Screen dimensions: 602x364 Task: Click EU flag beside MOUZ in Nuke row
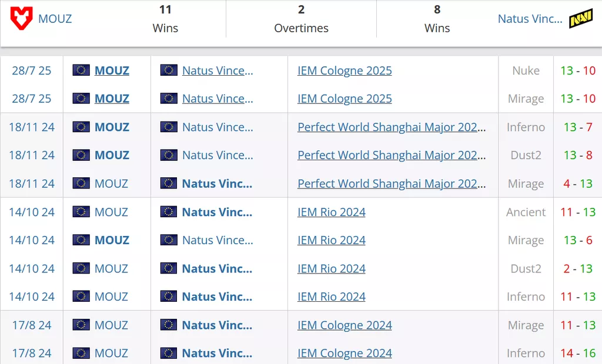pos(81,70)
